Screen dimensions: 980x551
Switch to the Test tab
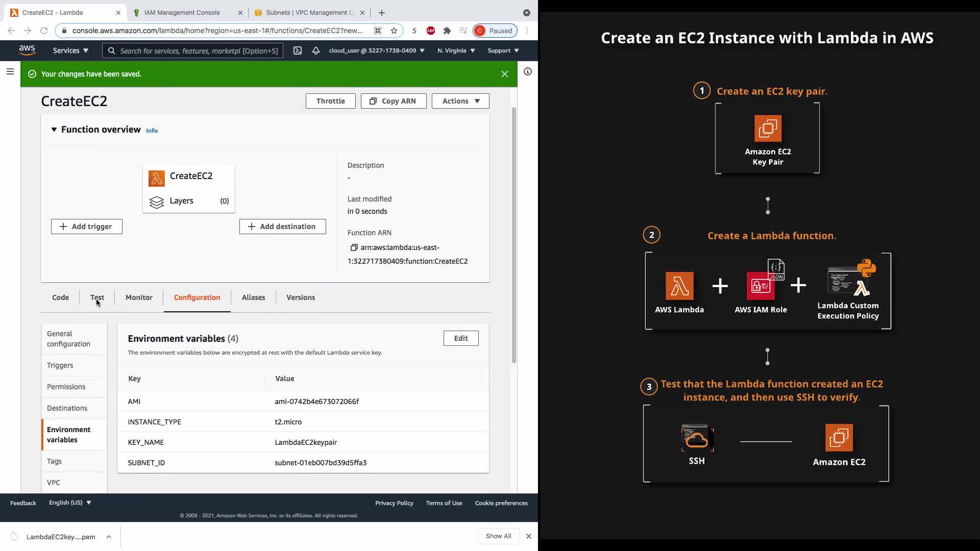point(97,297)
